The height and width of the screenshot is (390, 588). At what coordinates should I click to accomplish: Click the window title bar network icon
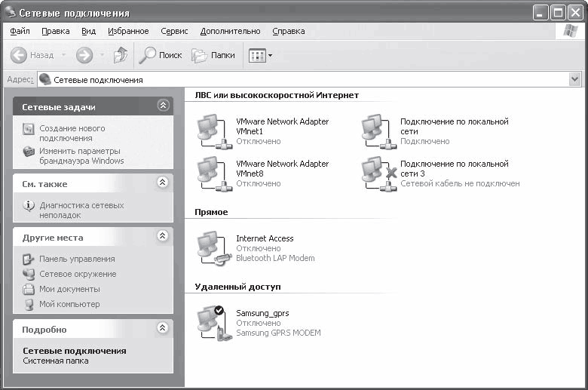(10, 12)
